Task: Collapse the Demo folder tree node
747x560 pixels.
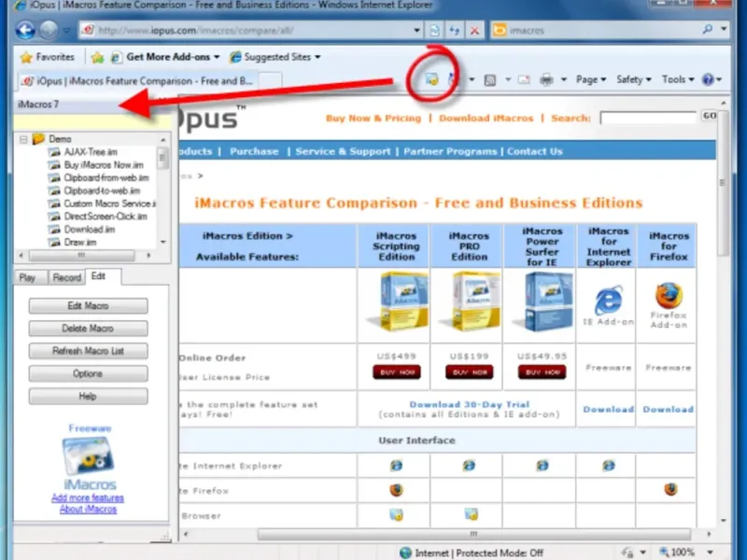Action: tap(23, 139)
